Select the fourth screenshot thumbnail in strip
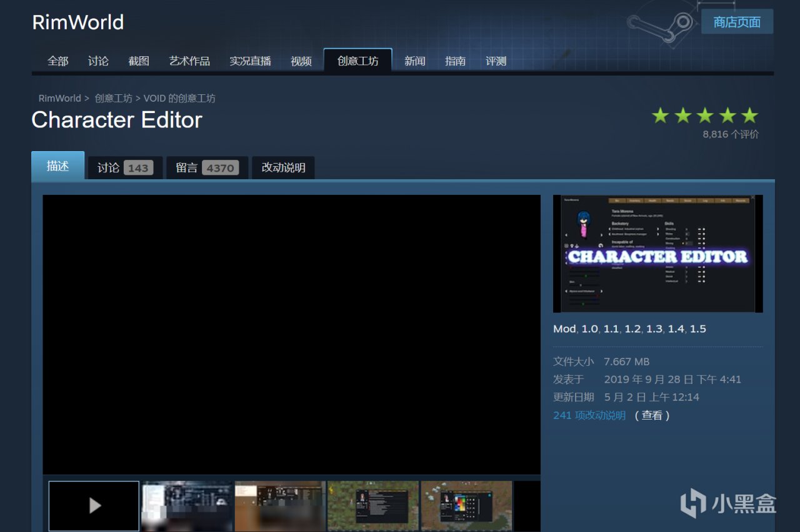Screen dimensions: 800x532 [373, 506]
